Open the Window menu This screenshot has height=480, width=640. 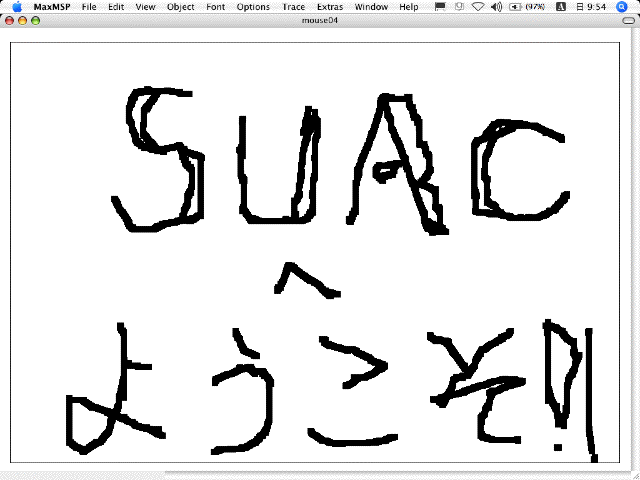[371, 7]
